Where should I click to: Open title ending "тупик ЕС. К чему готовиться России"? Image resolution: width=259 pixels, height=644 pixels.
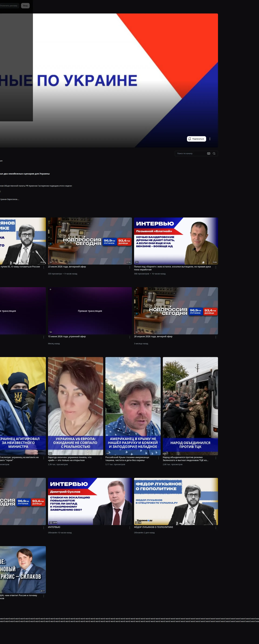point(20,267)
